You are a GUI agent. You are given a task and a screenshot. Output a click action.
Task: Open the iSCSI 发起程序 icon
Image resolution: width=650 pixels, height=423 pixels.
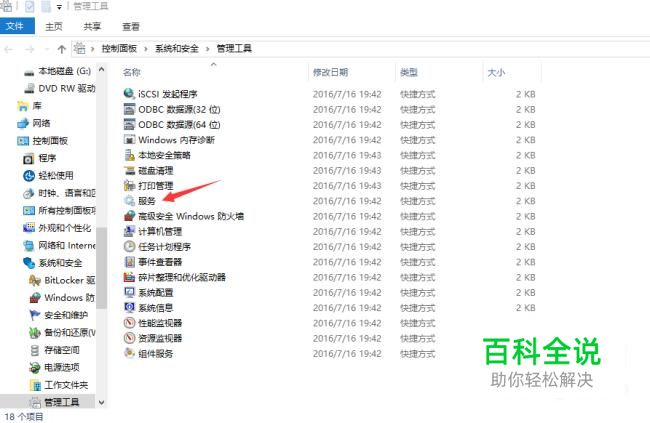(129, 94)
